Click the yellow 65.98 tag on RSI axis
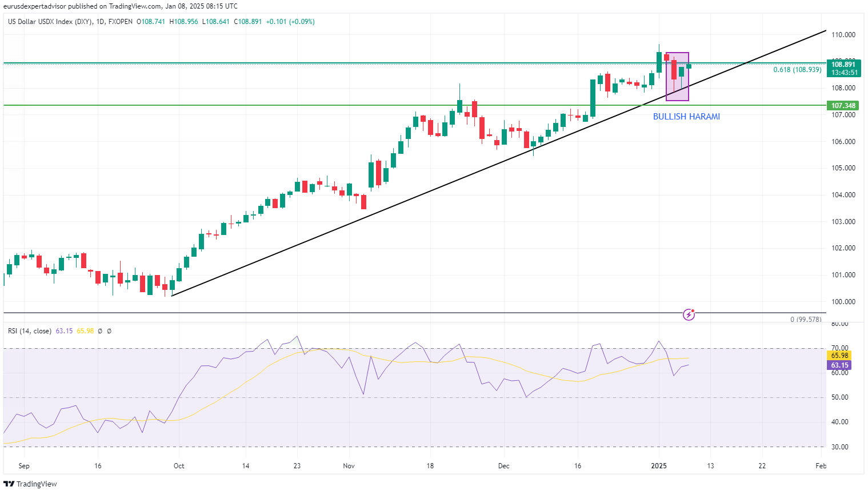 tap(839, 356)
